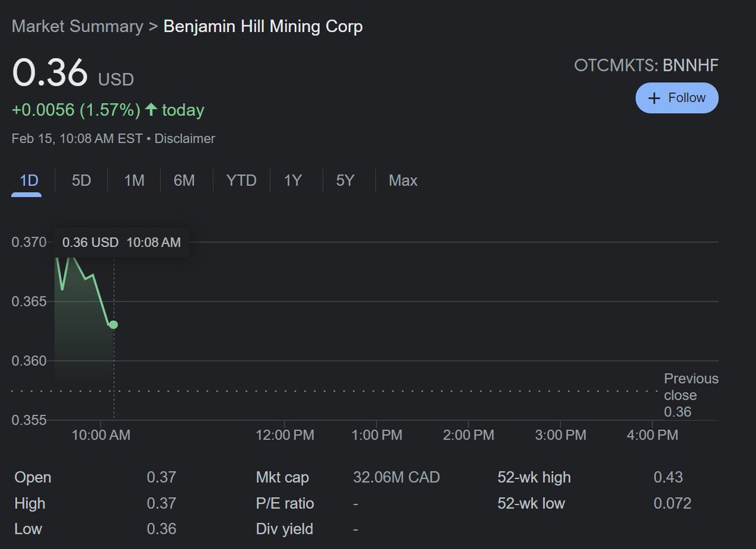Click the large 0.36 price figure
This screenshot has width=756, height=549.
[50, 72]
